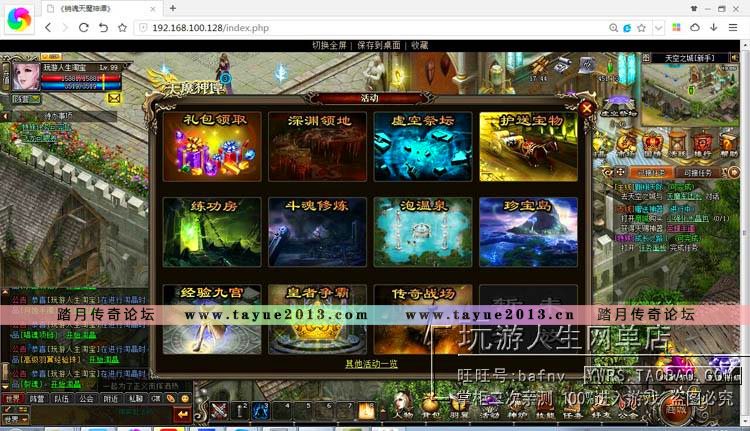Select the 附近 chat channel tab
Screen dimensions: 750x431
tap(111, 398)
